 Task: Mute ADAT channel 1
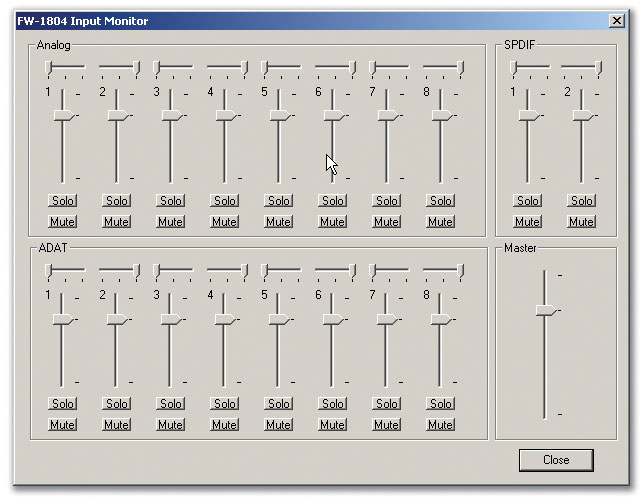63,425
